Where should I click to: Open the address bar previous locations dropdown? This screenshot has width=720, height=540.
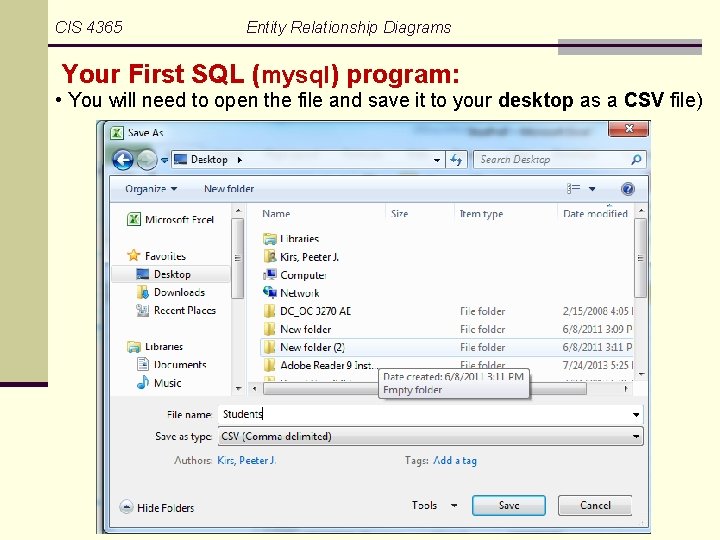(x=437, y=160)
